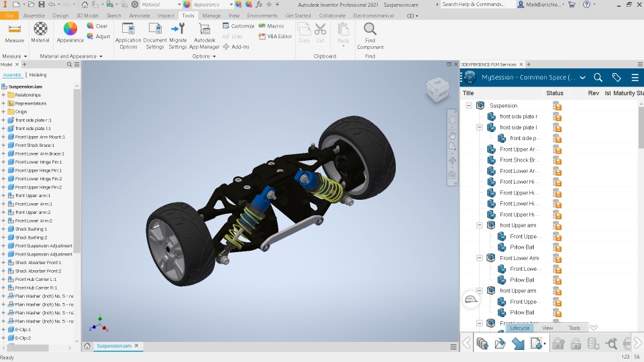
Task: Switch to the Tools action tab
Action: click(x=574, y=328)
